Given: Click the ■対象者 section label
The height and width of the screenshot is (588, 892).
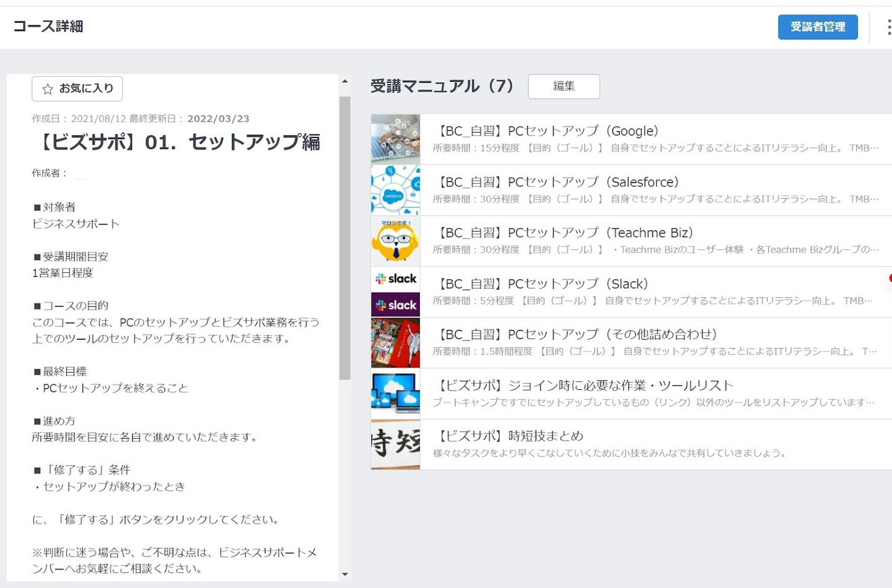Looking at the screenshot, I should tap(54, 207).
